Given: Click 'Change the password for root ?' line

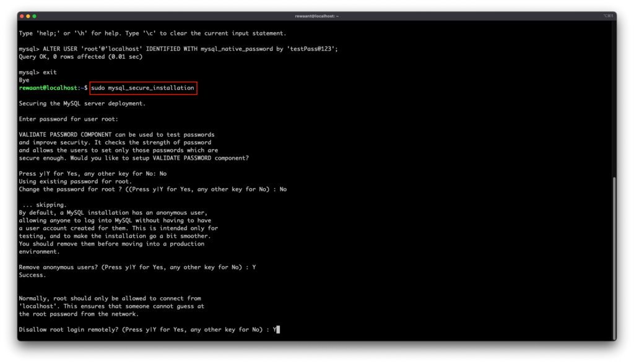Looking at the screenshot, I should coord(153,189).
